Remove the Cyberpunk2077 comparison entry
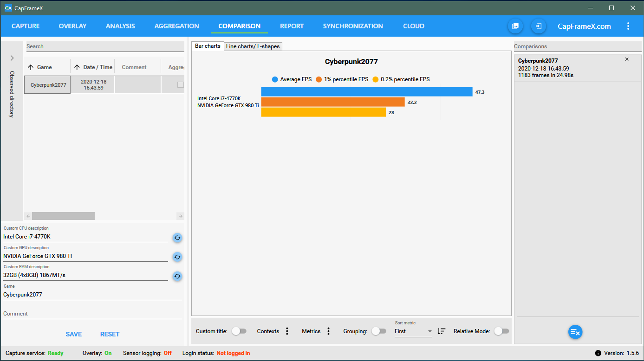 point(627,59)
